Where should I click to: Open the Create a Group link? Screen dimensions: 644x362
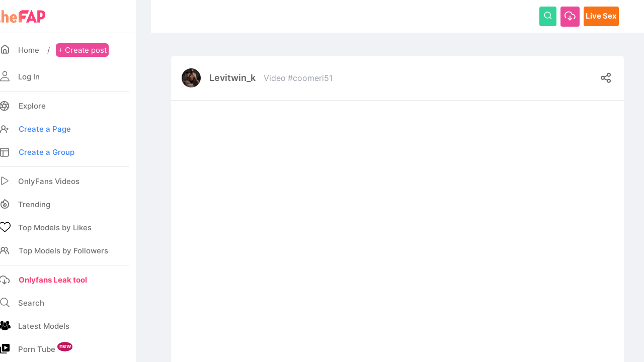(46, 152)
